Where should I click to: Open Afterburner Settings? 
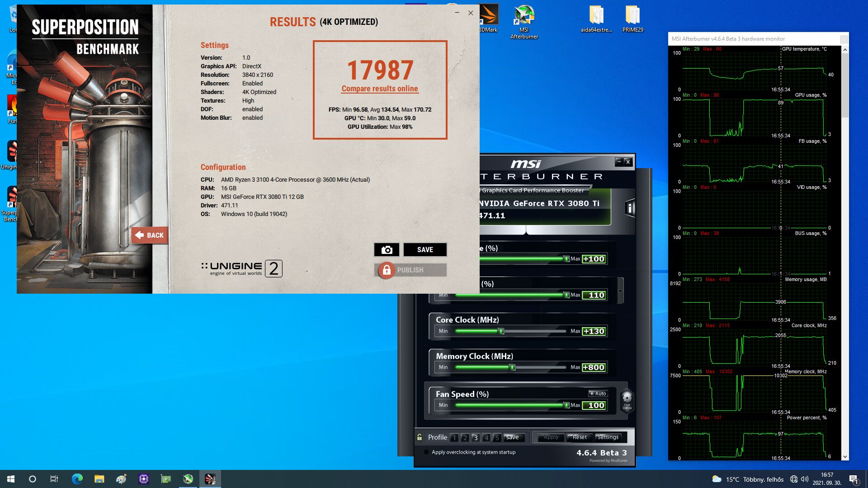pyautogui.click(x=608, y=437)
